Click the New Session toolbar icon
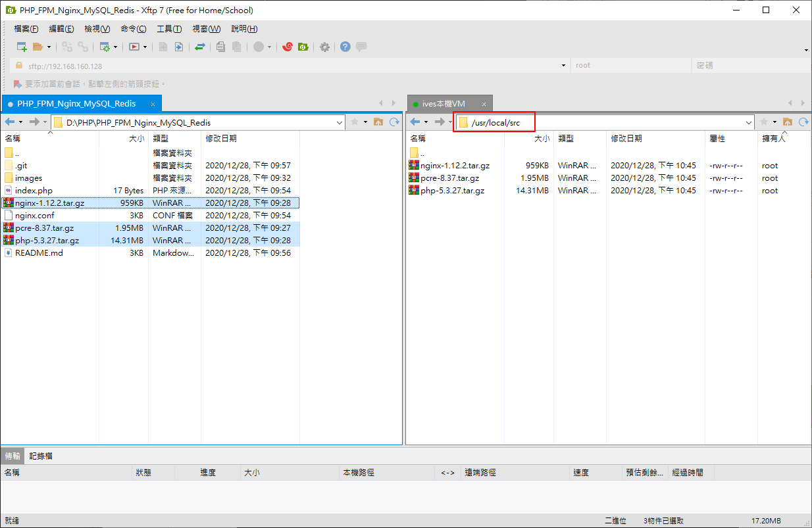The height and width of the screenshot is (528, 812). pyautogui.click(x=22, y=47)
